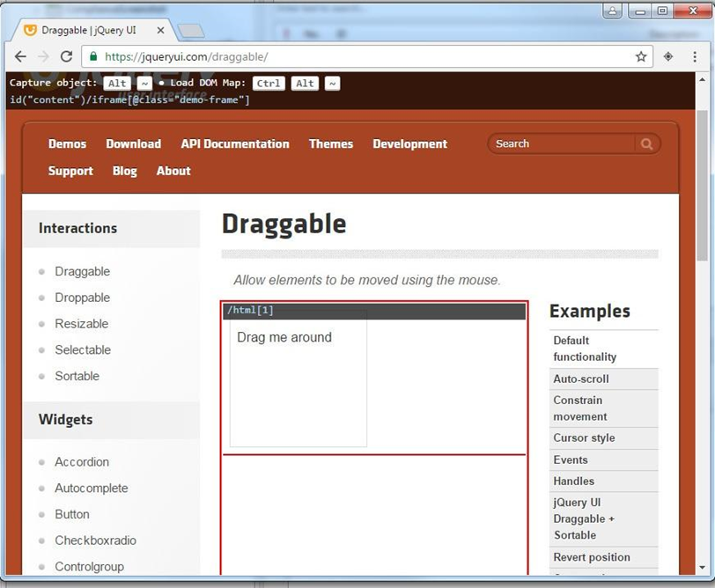Click the Sortable interactions link

(x=77, y=376)
